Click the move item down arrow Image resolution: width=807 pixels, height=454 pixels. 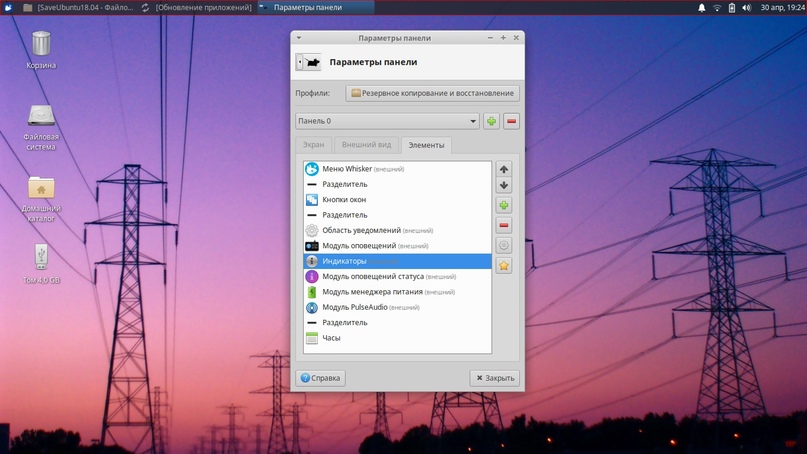[504, 186]
